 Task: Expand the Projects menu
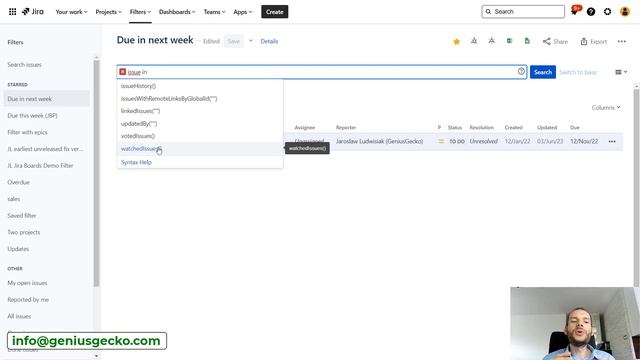(108, 12)
